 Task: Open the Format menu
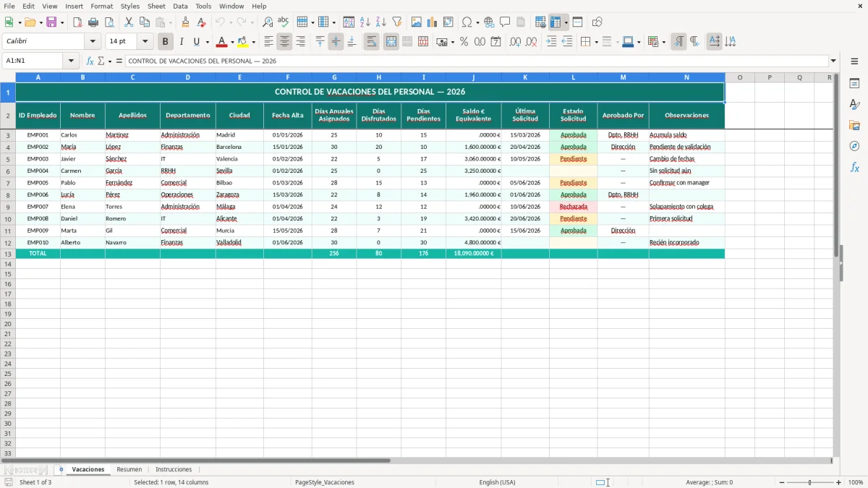[101, 6]
